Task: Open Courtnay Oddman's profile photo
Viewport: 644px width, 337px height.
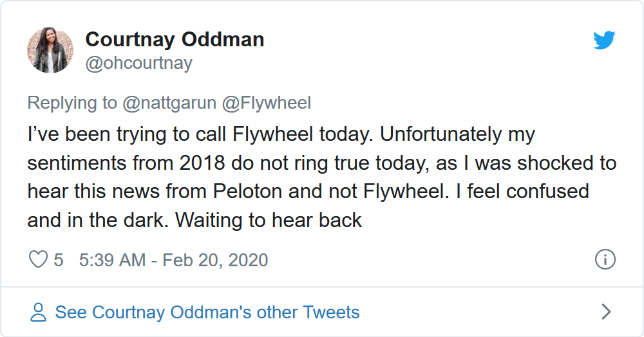Action: coord(50,50)
